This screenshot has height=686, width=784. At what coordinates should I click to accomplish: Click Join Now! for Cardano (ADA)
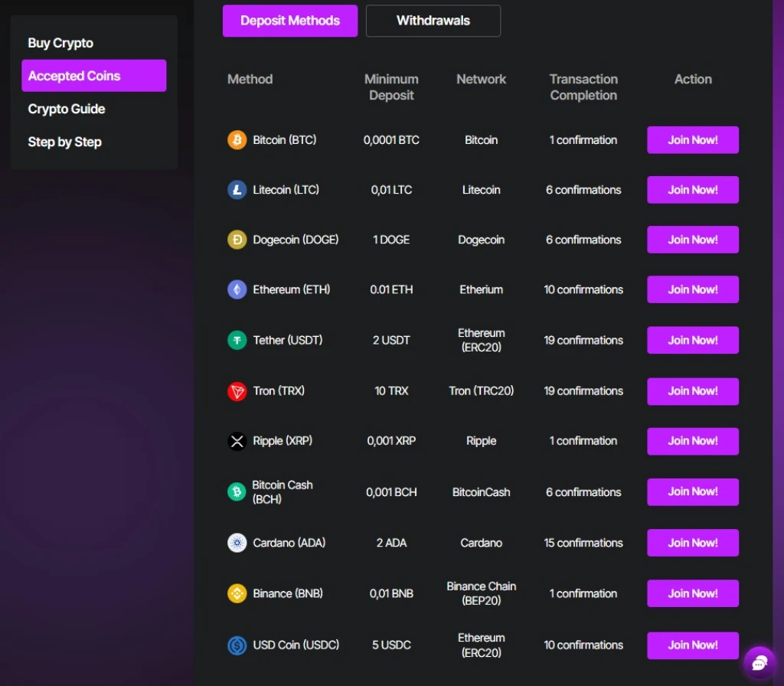[692, 543]
